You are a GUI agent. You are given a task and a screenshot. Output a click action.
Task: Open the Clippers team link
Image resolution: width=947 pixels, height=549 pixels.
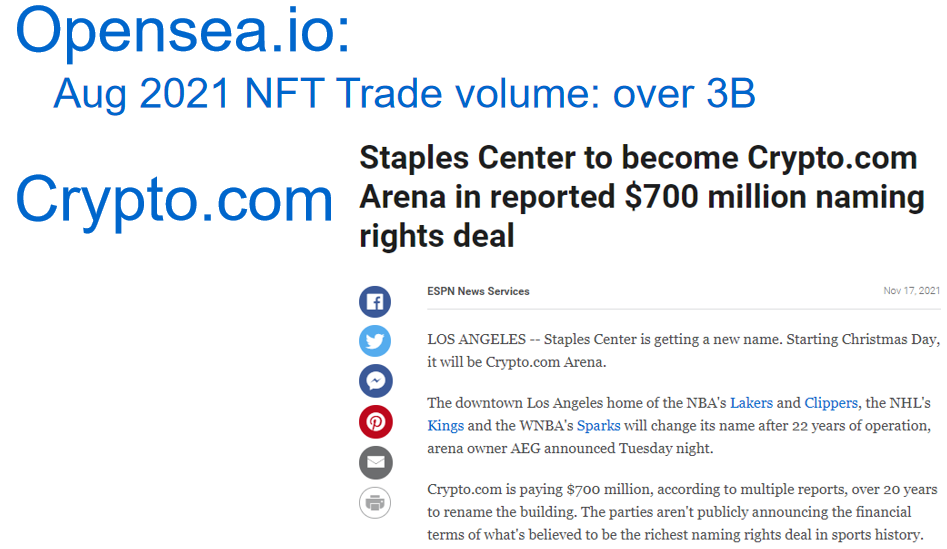click(x=830, y=403)
